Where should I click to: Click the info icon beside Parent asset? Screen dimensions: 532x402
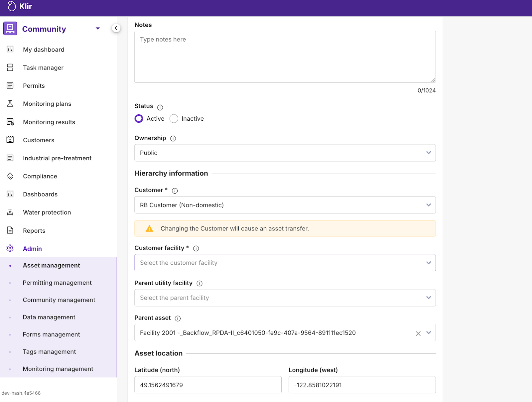click(x=178, y=319)
